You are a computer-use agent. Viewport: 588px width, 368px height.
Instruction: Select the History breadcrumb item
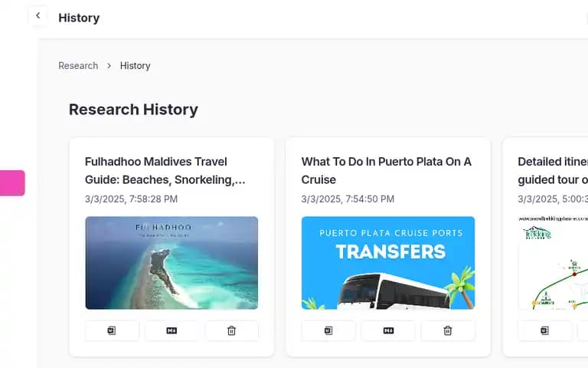point(135,66)
